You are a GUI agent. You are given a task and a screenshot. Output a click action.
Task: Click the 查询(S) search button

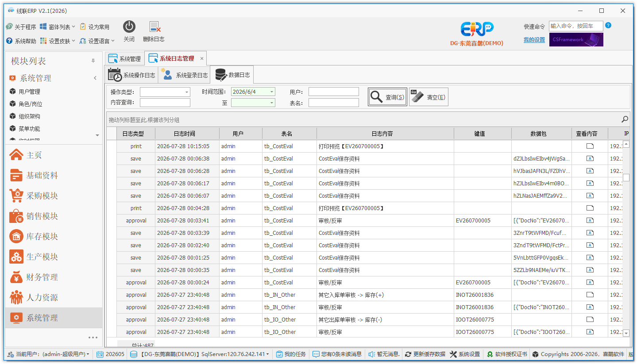(387, 97)
